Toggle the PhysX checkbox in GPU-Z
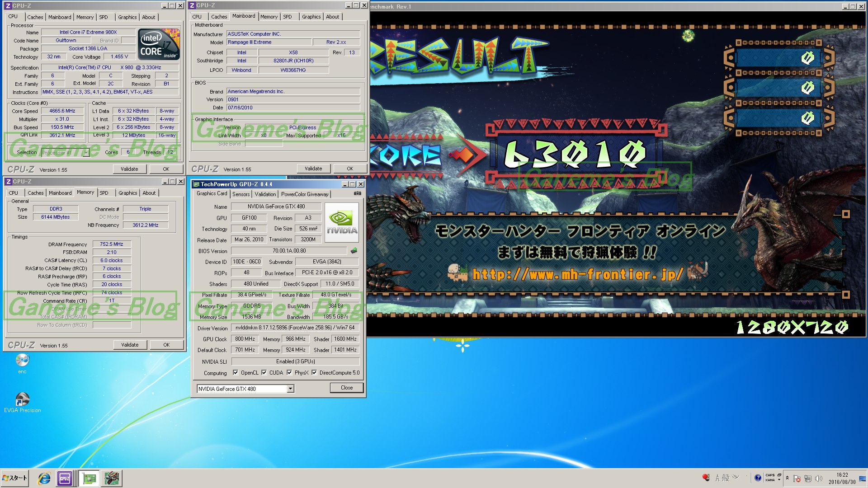 289,373
